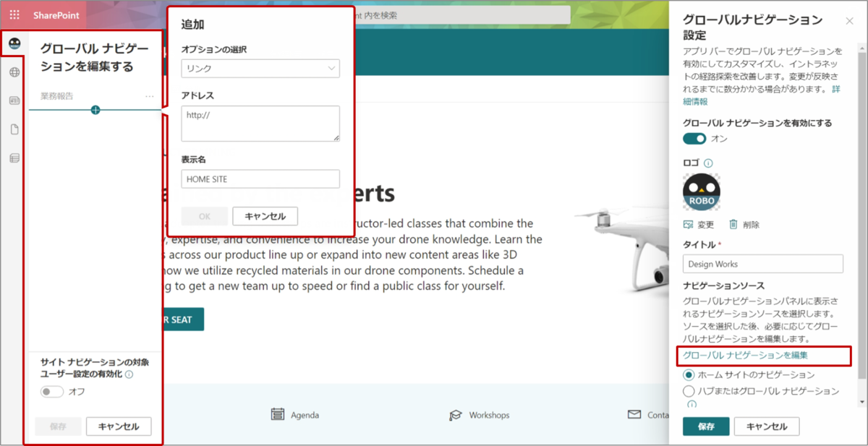Toggle グローバル ナビゲーションを有効にする switch
Image resolution: width=868 pixels, height=446 pixels.
pos(694,139)
